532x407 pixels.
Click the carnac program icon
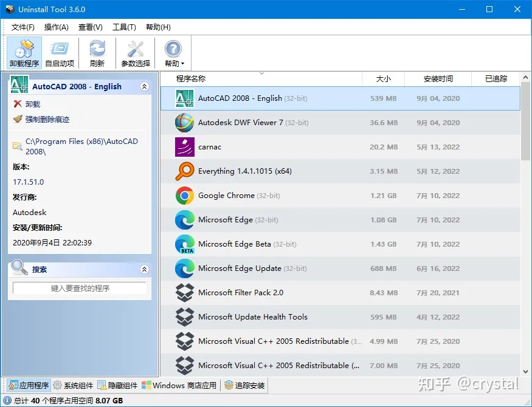coord(184,147)
